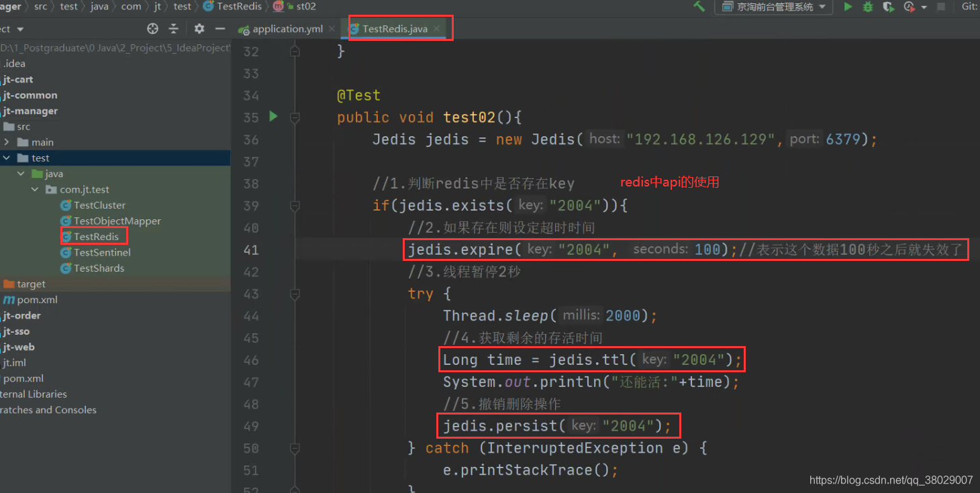The image size is (980, 493).
Task: Open Project panel settings gear
Action: (199, 29)
